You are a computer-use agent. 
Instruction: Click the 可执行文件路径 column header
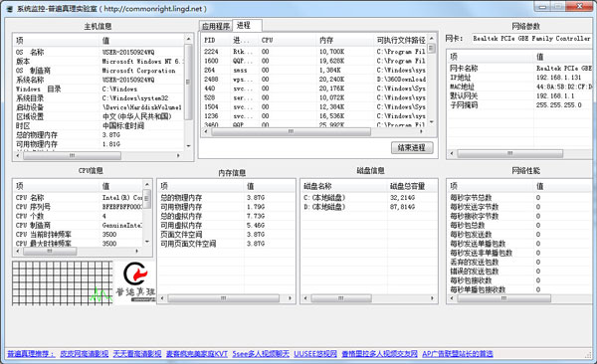coord(401,40)
